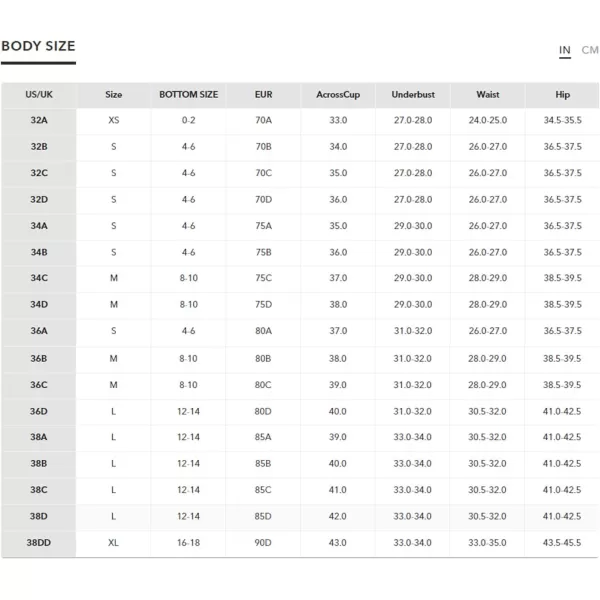Click the Hip column header
The image size is (600, 600).
(x=562, y=95)
